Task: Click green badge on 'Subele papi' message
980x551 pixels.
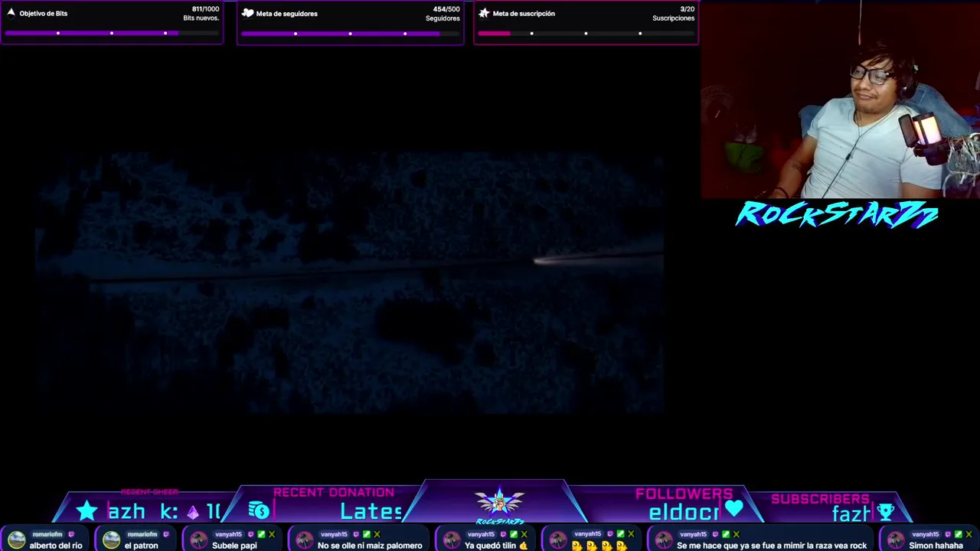Action: click(261, 534)
